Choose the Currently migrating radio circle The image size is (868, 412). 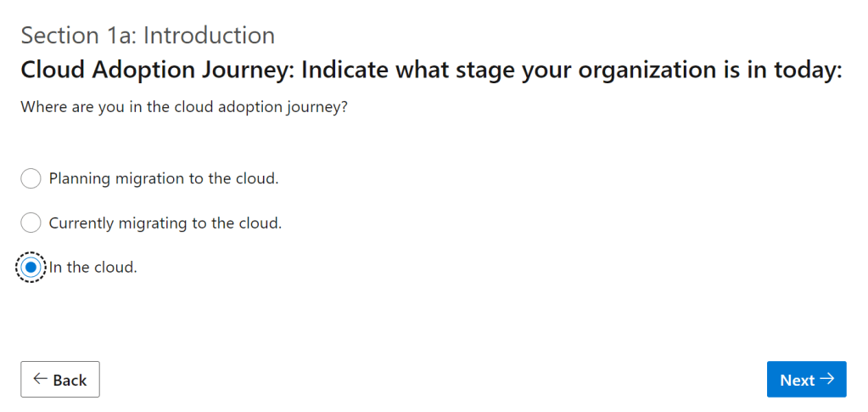tap(31, 223)
